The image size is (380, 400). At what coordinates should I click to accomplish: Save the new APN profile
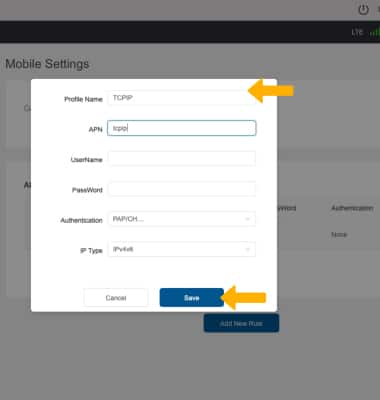pyautogui.click(x=192, y=298)
